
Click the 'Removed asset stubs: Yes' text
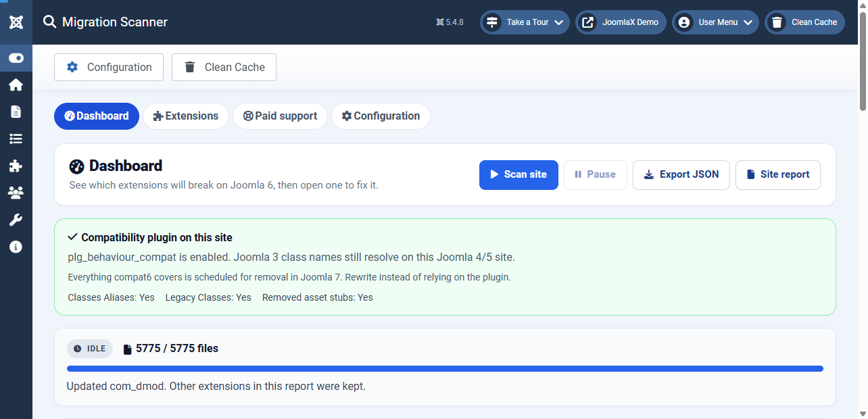point(318,297)
